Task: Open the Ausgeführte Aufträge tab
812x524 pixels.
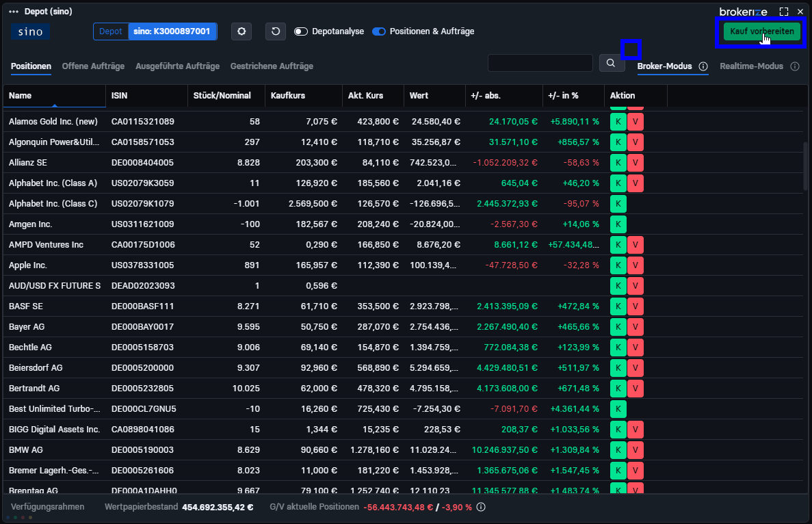Action: pyautogui.click(x=178, y=66)
